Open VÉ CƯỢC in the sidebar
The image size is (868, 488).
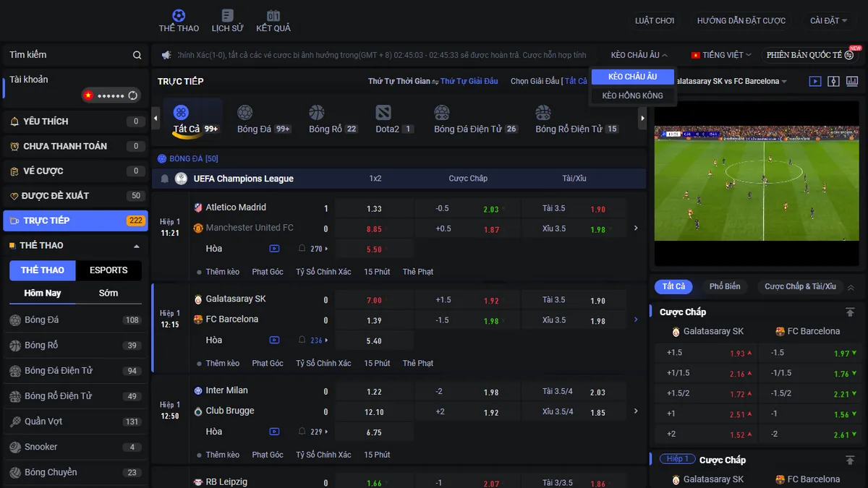pyautogui.click(x=76, y=171)
